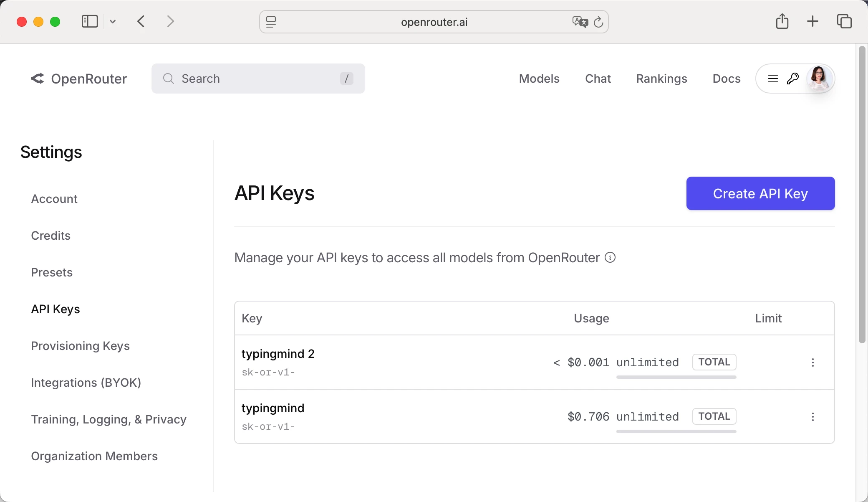Open more options for typingmind key
Viewport: 868px width, 502px height.
[812, 417]
